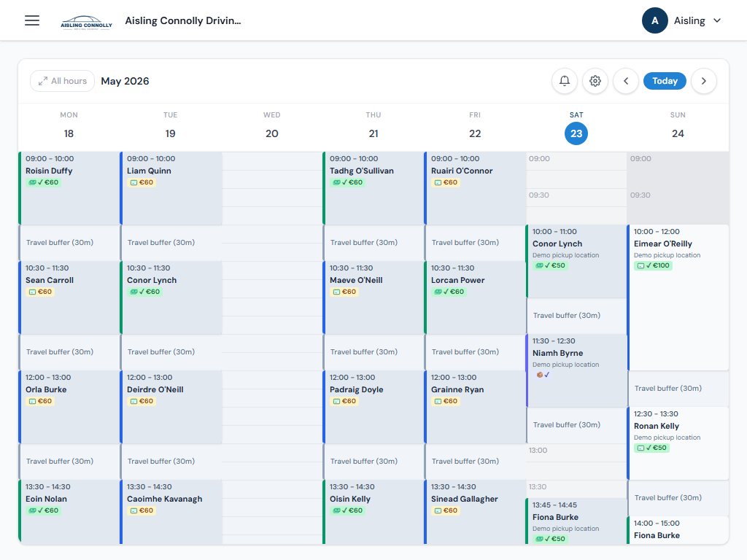The height and width of the screenshot is (560, 747).
Task: Open Maeve O'Neill lesson
Action: click(373, 297)
